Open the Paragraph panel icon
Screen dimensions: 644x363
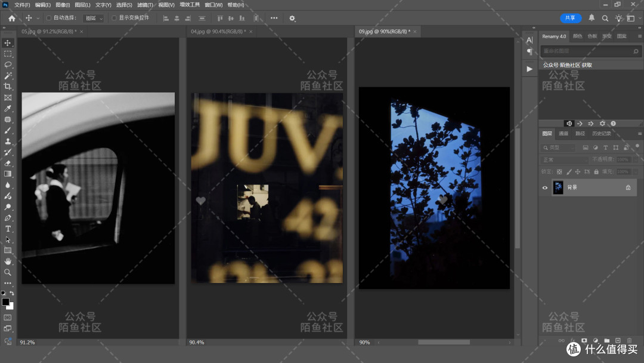click(530, 52)
